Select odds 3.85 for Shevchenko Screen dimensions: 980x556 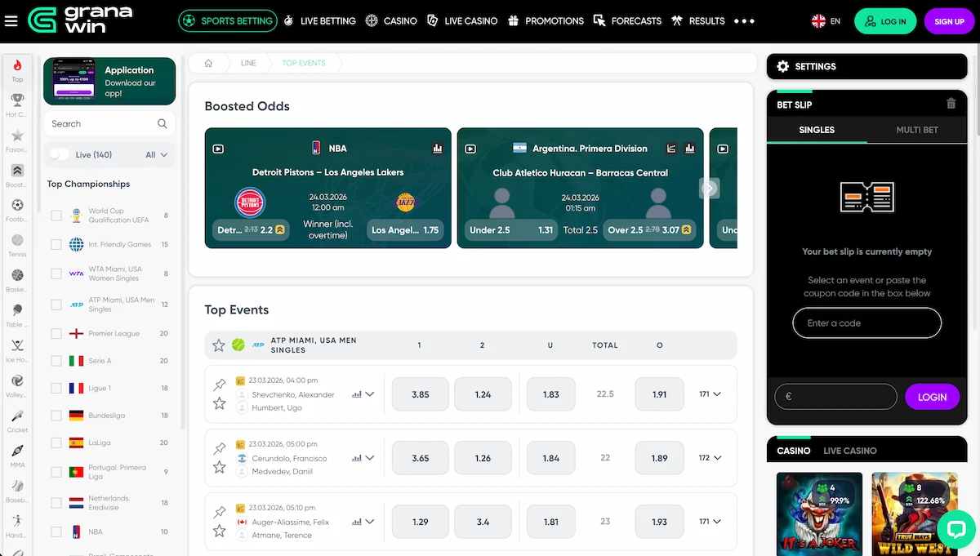421,394
